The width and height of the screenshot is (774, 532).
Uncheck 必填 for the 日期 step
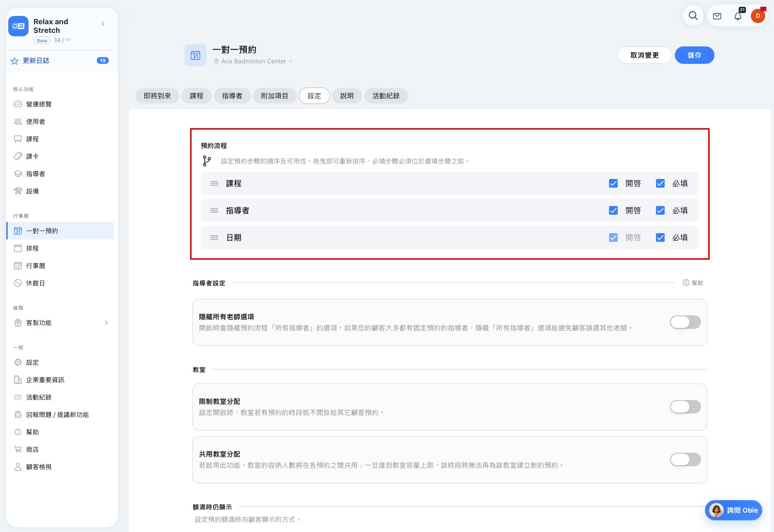coord(660,237)
